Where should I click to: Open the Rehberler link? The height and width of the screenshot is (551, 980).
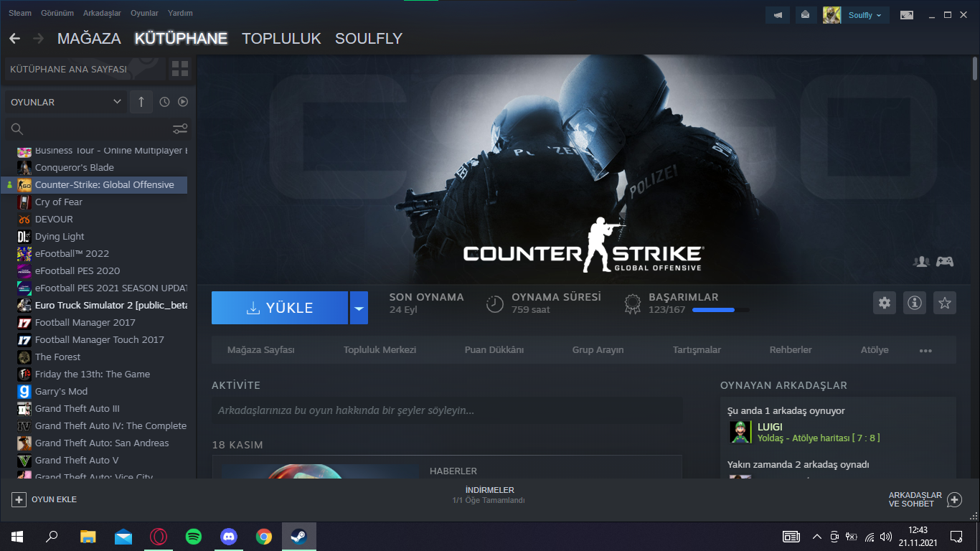coord(791,350)
